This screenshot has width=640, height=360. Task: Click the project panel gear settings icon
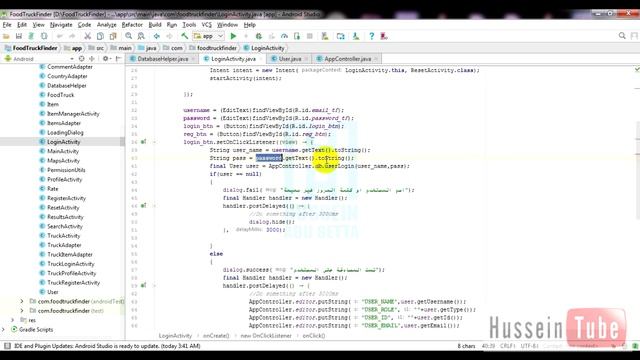(x=105, y=59)
